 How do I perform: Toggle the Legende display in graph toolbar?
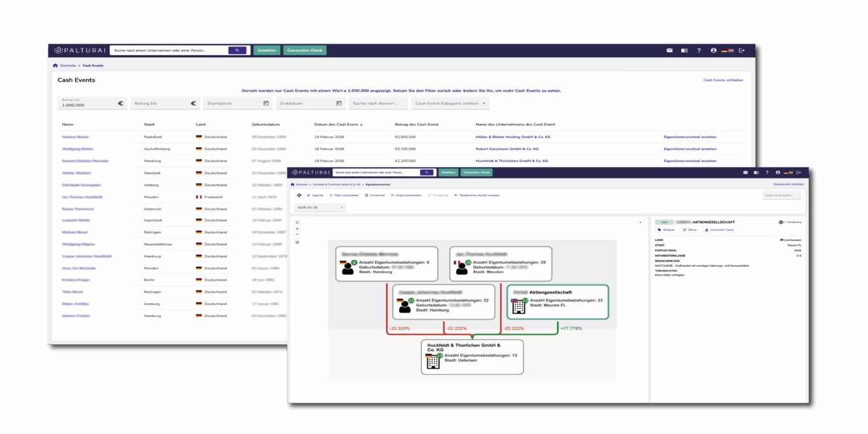(x=313, y=195)
